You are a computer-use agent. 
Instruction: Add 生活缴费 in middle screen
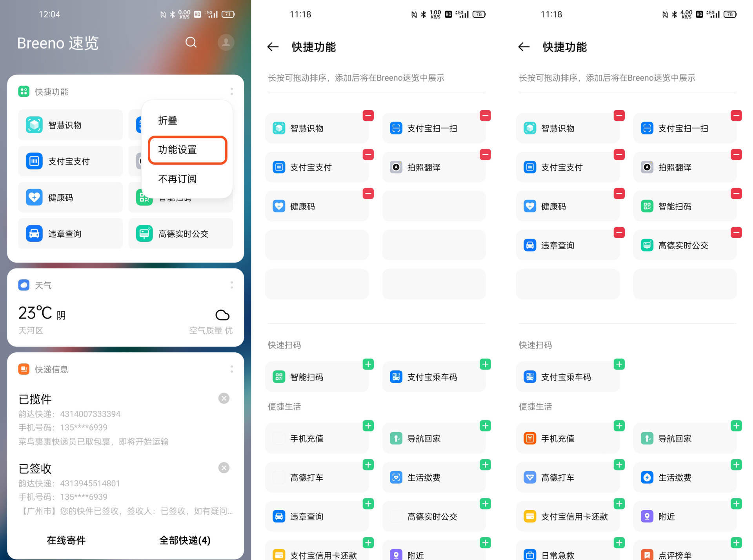click(485, 465)
